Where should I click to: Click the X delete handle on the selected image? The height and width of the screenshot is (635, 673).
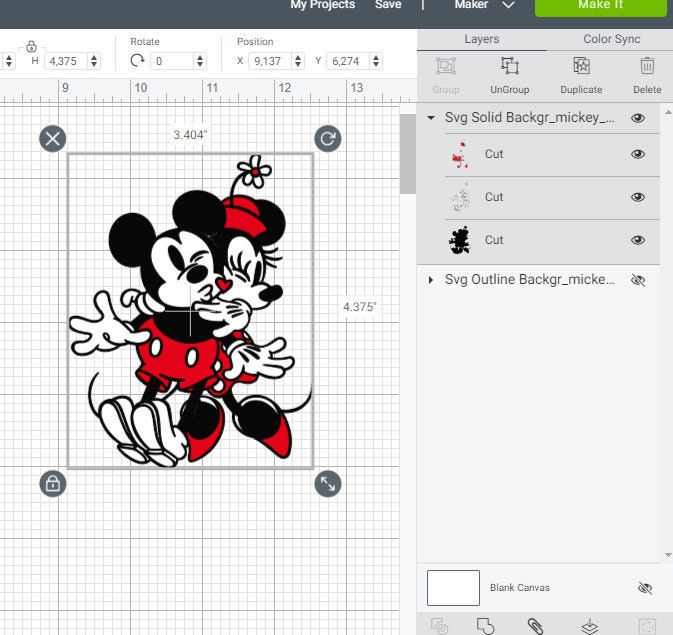[53, 139]
